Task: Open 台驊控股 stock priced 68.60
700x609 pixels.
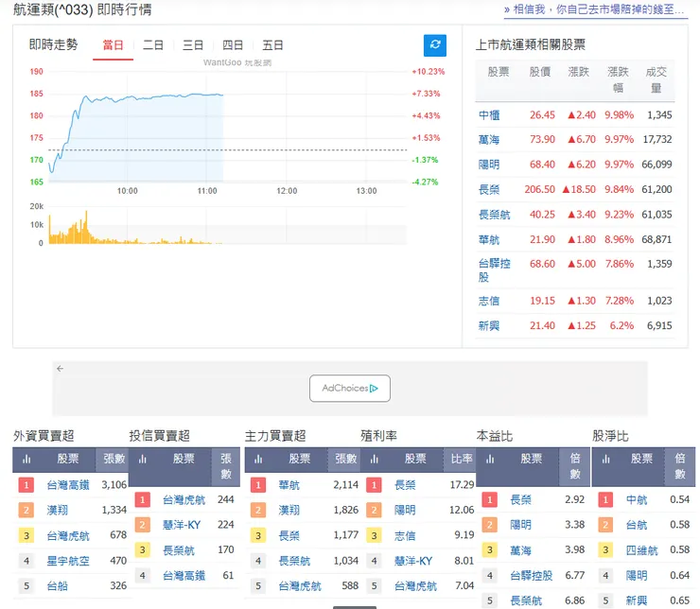Action: (494, 270)
